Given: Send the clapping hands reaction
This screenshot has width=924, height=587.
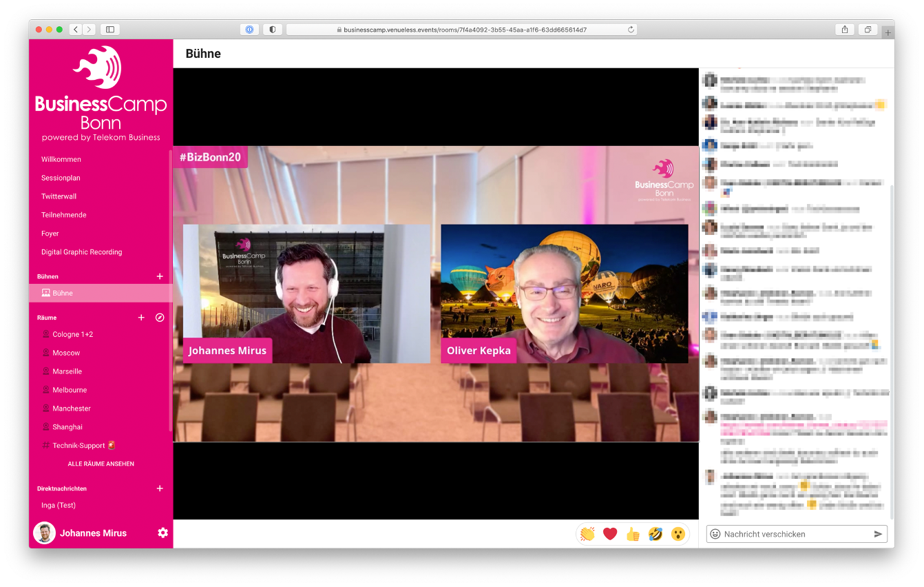Looking at the screenshot, I should coord(587,534).
